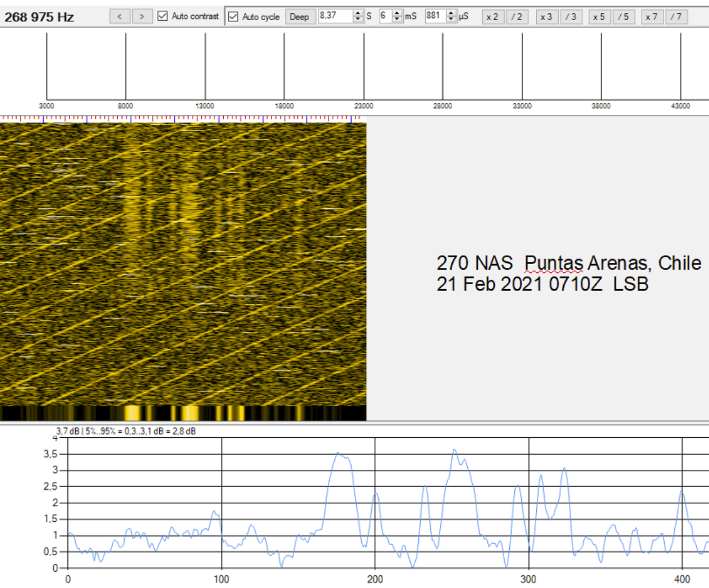Viewport: 709px width, 588px height.
Task: Toggle the Auto cycle checkbox
Action: [x=233, y=17]
